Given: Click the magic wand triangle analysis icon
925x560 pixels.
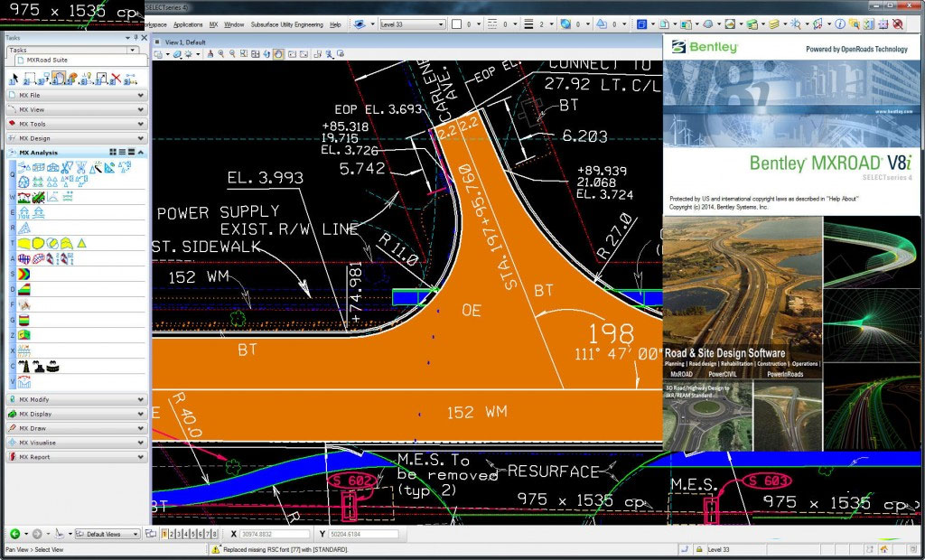Looking at the screenshot, I should point(96,168).
